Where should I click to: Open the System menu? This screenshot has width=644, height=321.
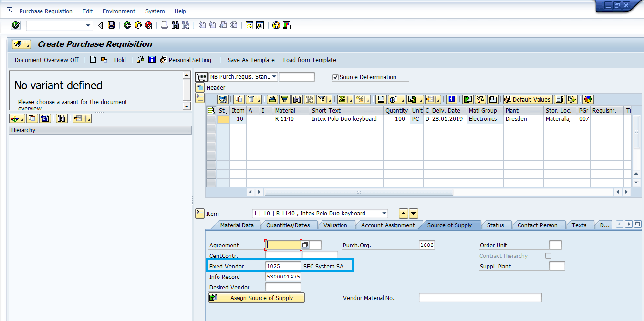click(155, 11)
